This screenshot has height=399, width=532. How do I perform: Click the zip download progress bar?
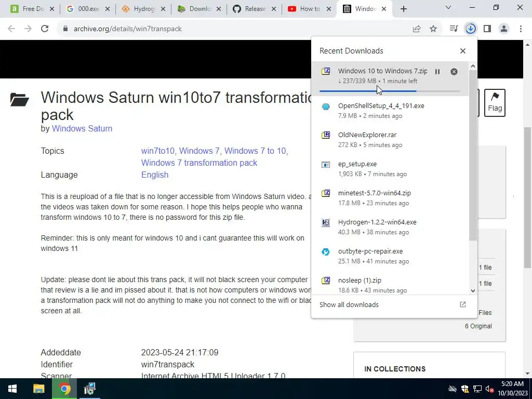[390, 91]
